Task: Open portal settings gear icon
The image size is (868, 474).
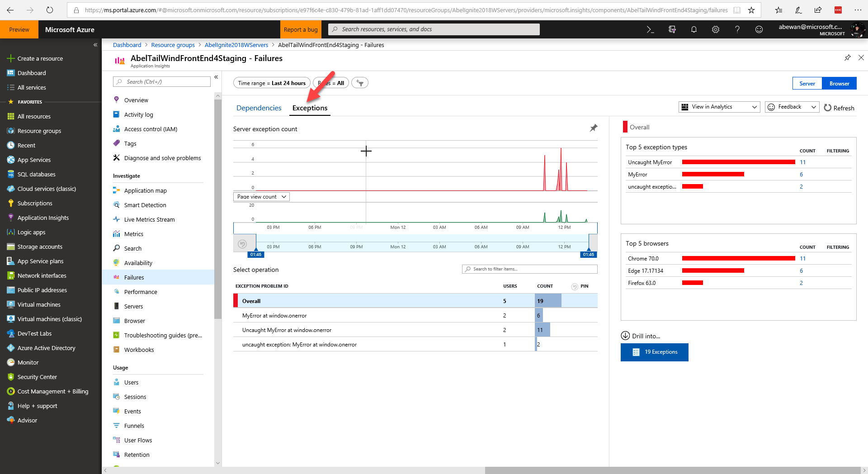Action: (716, 29)
